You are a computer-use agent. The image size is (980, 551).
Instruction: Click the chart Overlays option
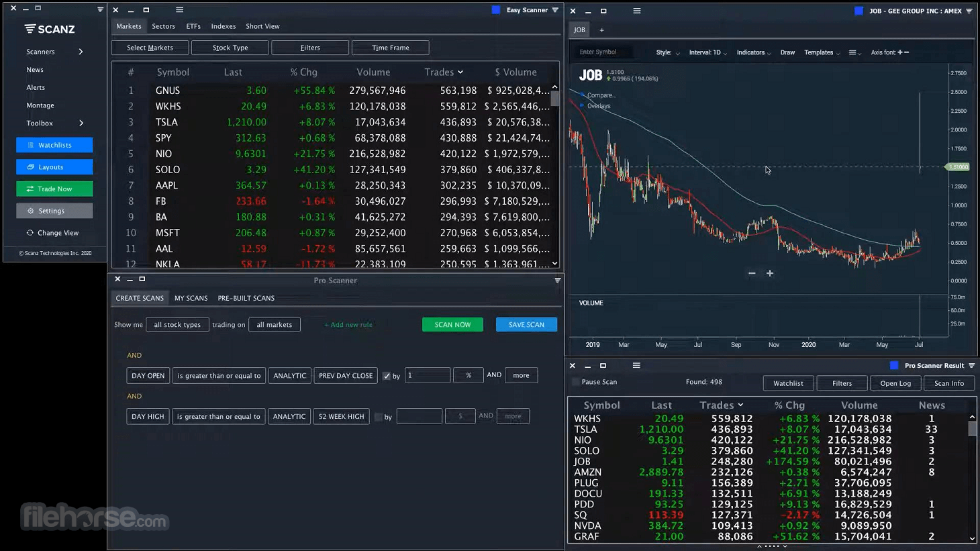(599, 106)
